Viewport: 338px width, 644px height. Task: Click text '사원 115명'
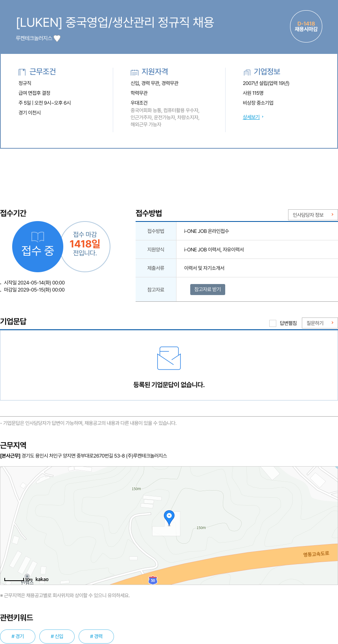pyautogui.click(x=253, y=93)
